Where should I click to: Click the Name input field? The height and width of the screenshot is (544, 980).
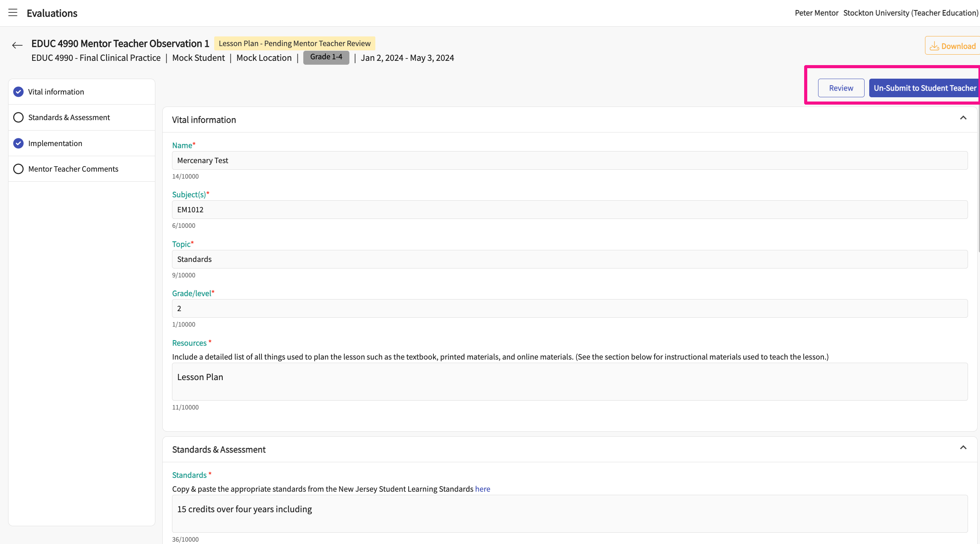click(x=569, y=160)
